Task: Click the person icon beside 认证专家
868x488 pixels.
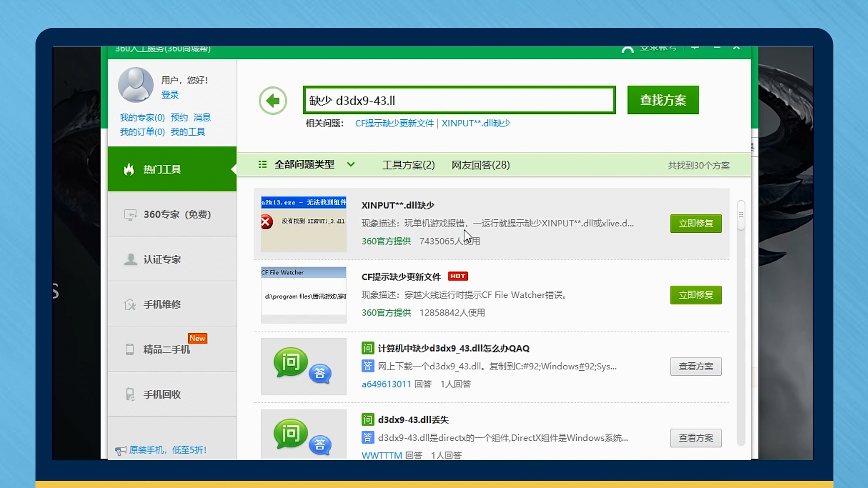Action: click(x=130, y=259)
